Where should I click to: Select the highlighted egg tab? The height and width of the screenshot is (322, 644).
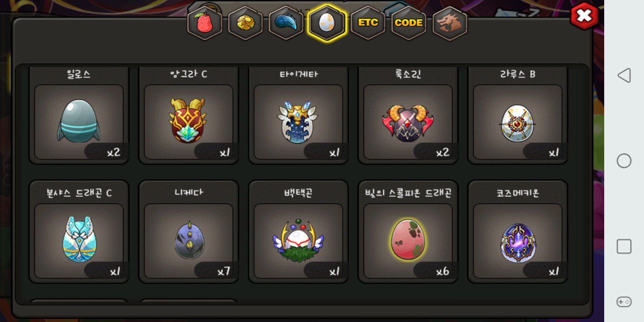(327, 23)
